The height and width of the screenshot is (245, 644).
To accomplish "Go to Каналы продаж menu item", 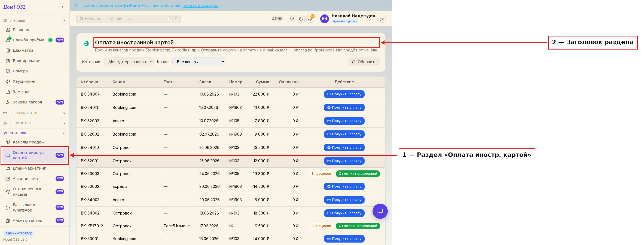I will tap(35, 142).
